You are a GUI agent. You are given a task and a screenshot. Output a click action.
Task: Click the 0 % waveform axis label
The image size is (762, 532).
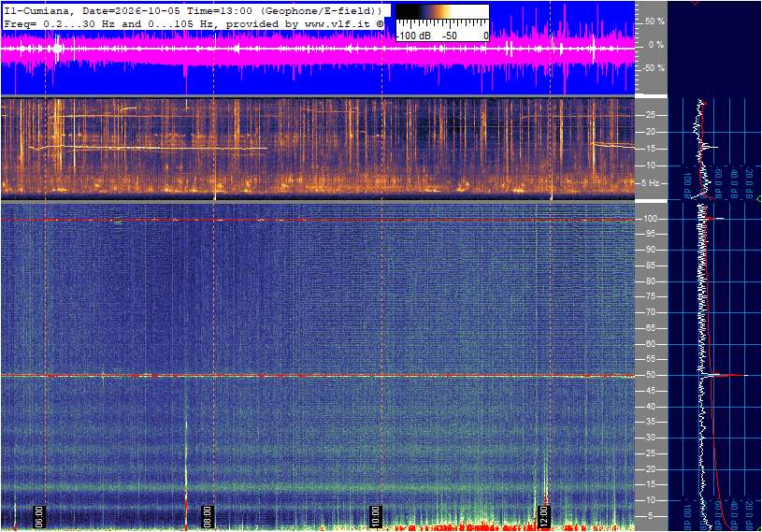point(656,45)
